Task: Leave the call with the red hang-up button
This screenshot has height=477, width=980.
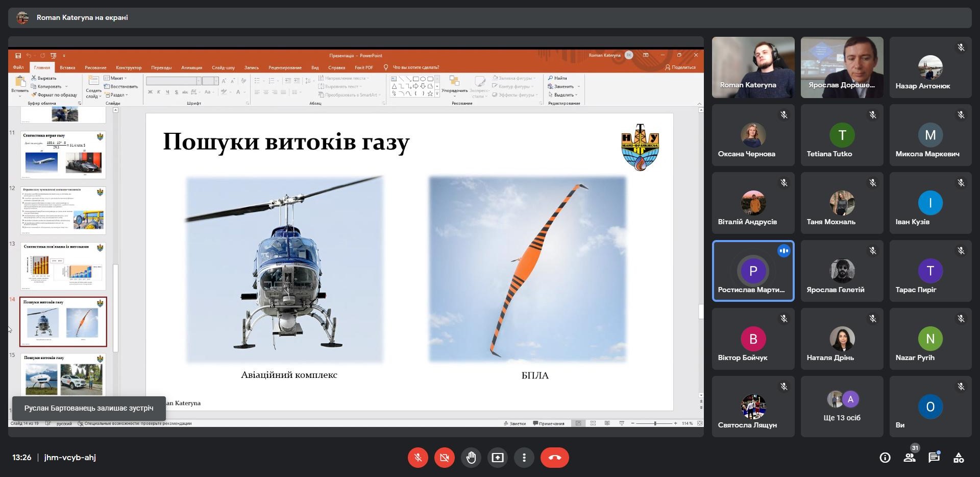Action: [555, 458]
